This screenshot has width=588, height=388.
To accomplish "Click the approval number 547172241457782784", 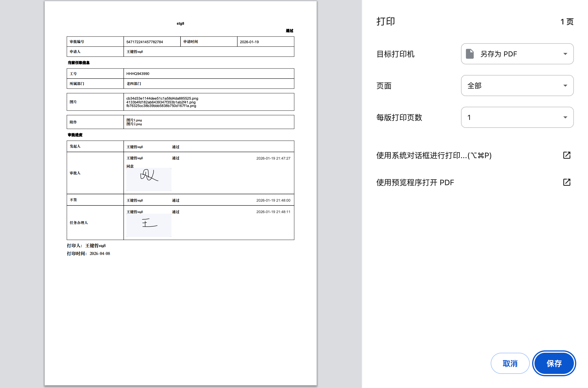I will (x=145, y=42).
